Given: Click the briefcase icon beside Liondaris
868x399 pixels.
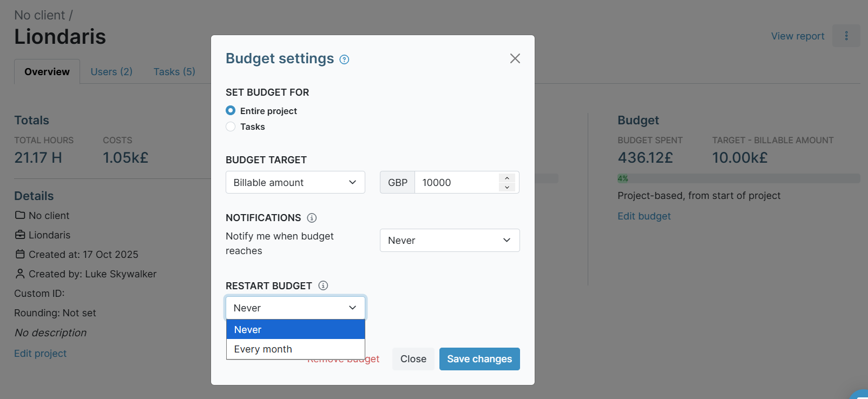Looking at the screenshot, I should [20, 235].
